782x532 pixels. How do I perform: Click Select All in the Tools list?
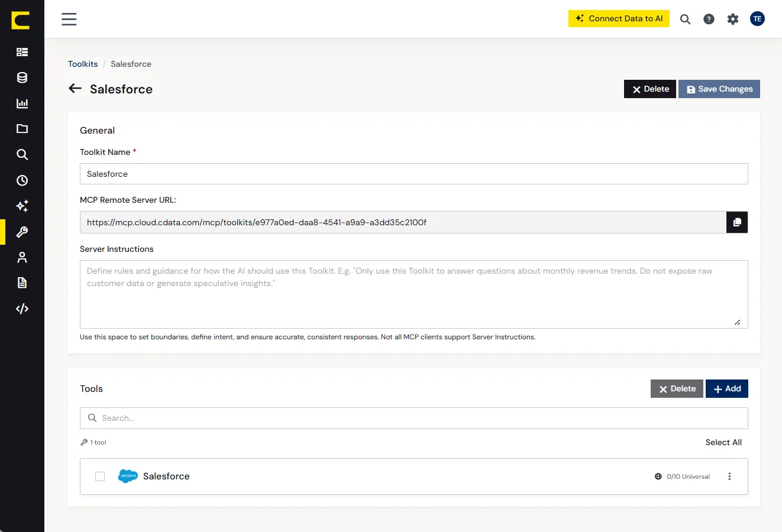tap(723, 442)
